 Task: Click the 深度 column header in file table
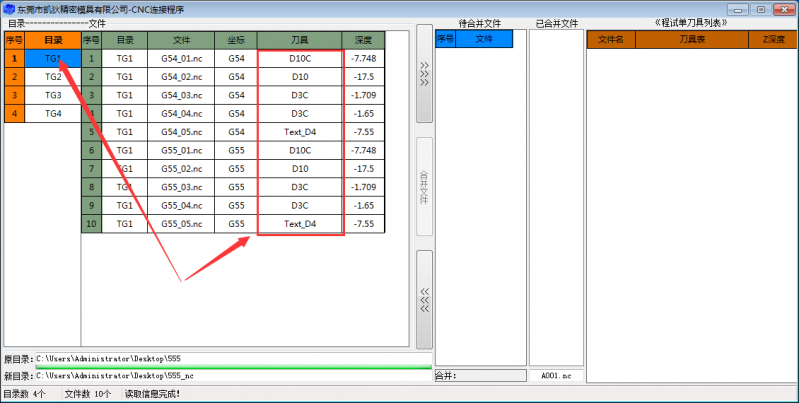click(x=363, y=40)
